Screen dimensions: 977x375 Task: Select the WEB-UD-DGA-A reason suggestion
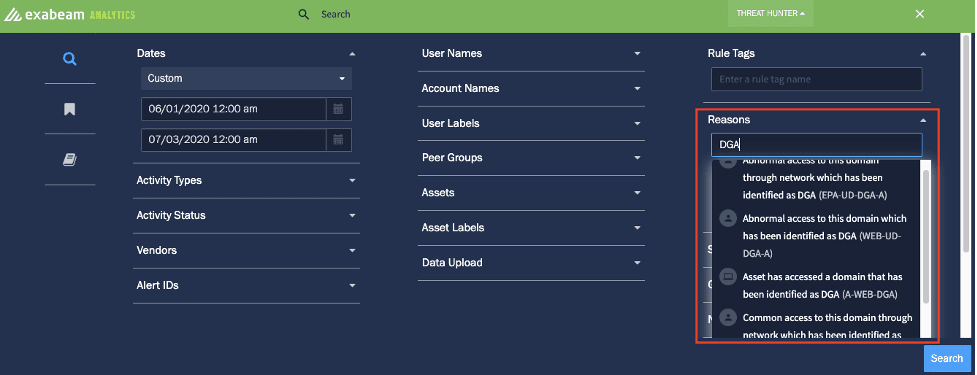coord(816,235)
